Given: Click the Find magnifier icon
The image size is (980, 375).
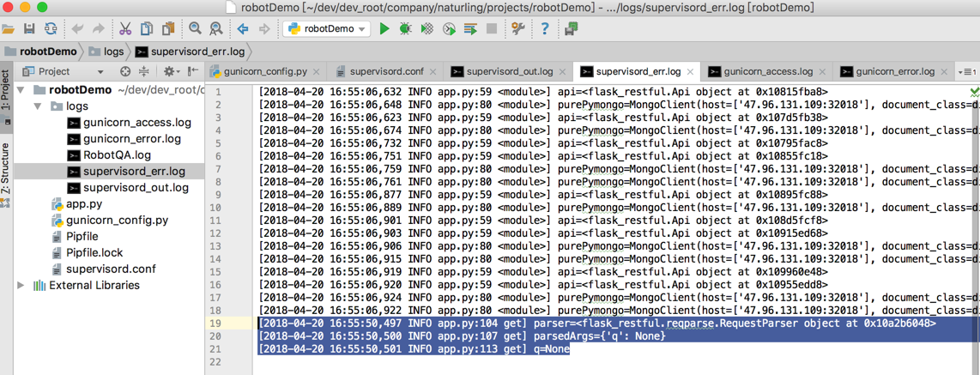Looking at the screenshot, I should coord(195,29).
